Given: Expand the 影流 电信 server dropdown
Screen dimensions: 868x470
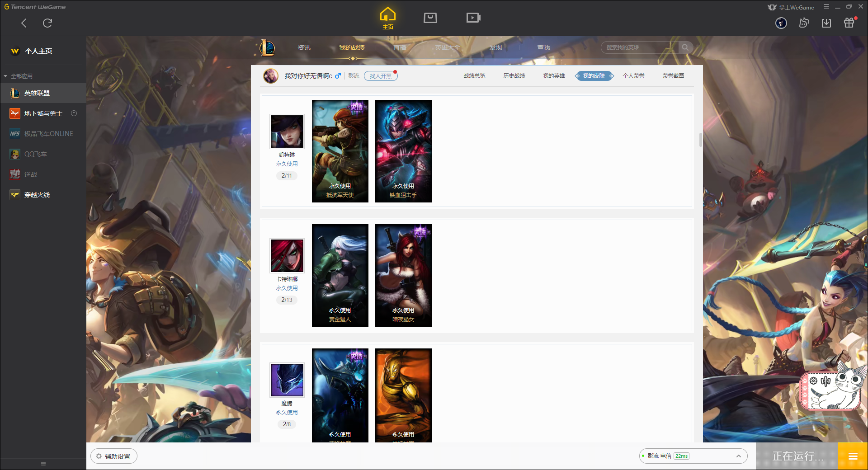Looking at the screenshot, I should pos(693,456).
